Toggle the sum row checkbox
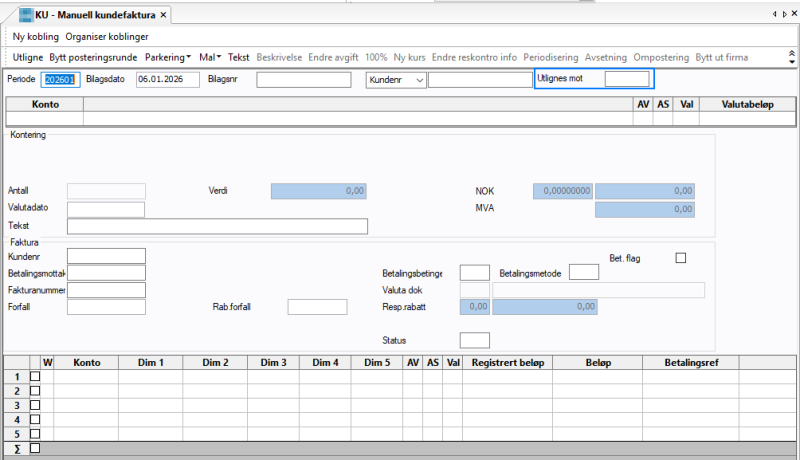Viewport: 800px width, 460px height. click(35, 448)
